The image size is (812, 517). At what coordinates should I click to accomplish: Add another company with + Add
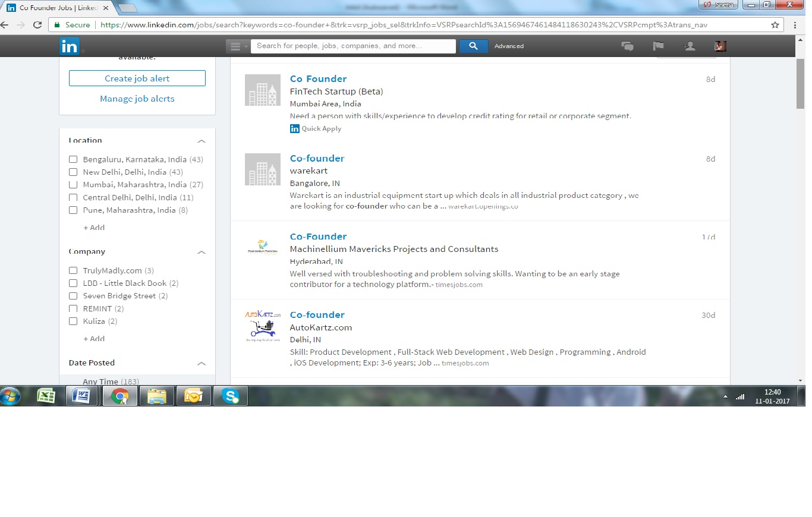pyautogui.click(x=94, y=339)
